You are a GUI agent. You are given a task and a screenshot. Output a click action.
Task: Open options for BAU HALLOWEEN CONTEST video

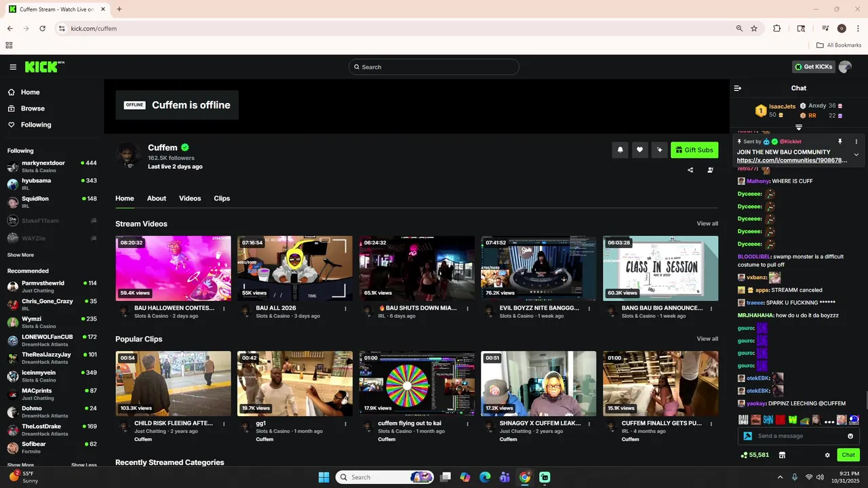click(x=224, y=308)
